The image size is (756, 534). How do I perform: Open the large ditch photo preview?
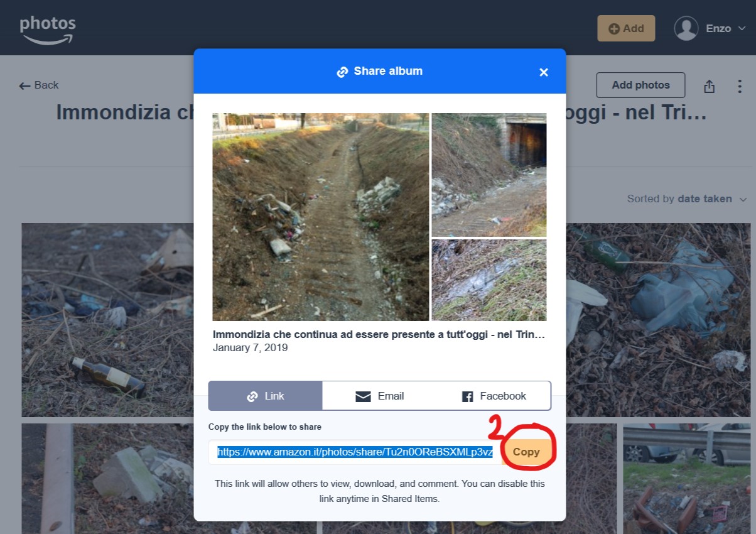[x=320, y=217]
